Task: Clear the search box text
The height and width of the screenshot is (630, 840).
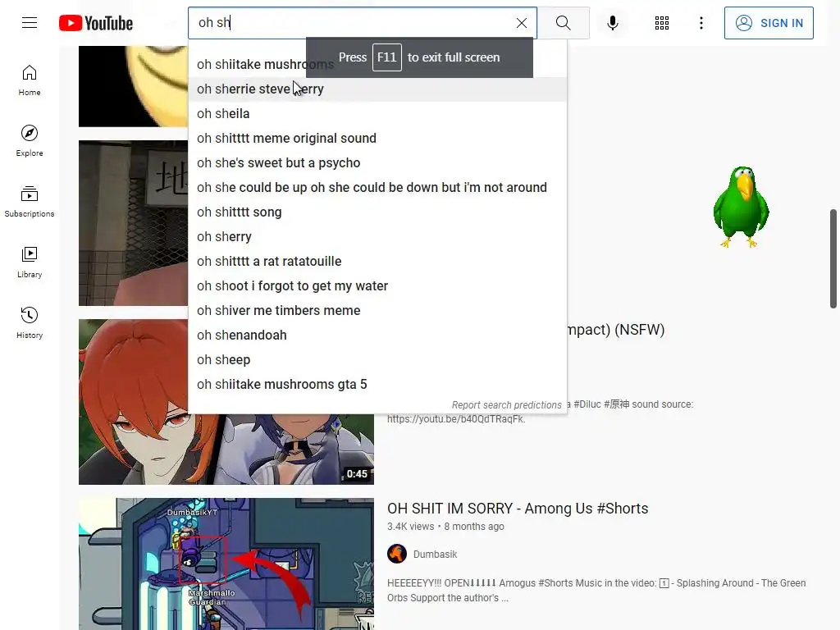Action: pyautogui.click(x=521, y=23)
